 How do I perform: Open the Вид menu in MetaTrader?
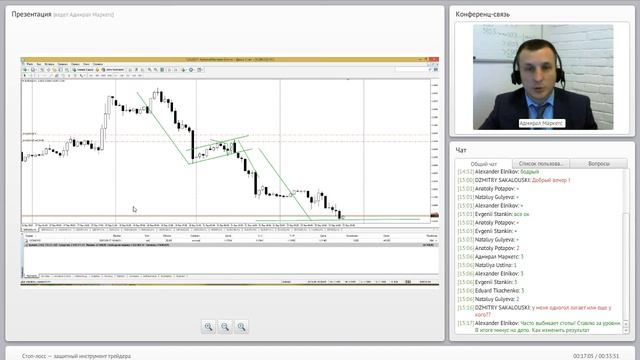pos(39,64)
